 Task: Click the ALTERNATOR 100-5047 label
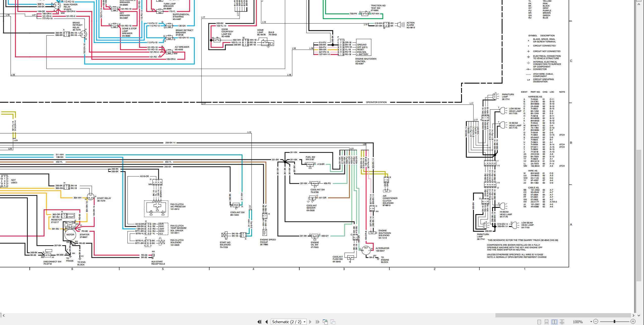[x=382, y=249]
